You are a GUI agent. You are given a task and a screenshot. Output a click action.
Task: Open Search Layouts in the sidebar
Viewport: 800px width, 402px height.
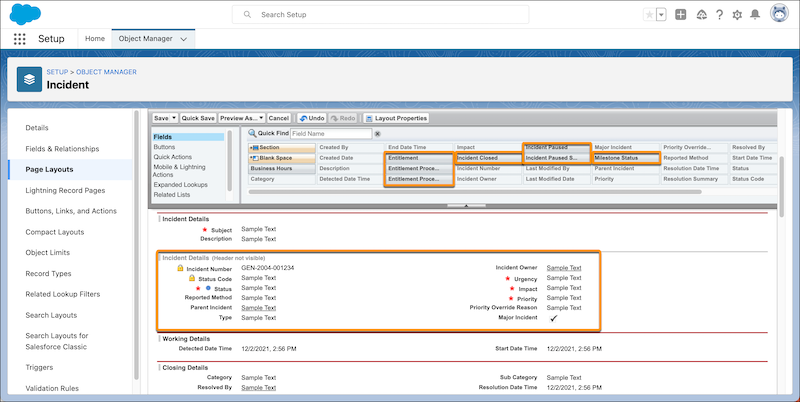[51, 315]
